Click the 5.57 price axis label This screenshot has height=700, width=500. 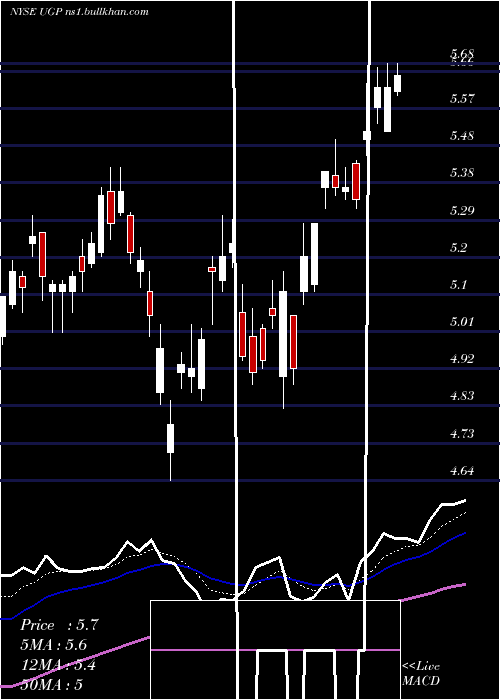(x=462, y=98)
